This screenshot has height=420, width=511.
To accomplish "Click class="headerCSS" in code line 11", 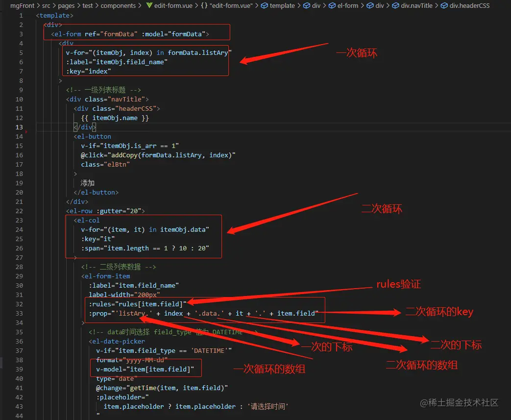I will 124,109.
